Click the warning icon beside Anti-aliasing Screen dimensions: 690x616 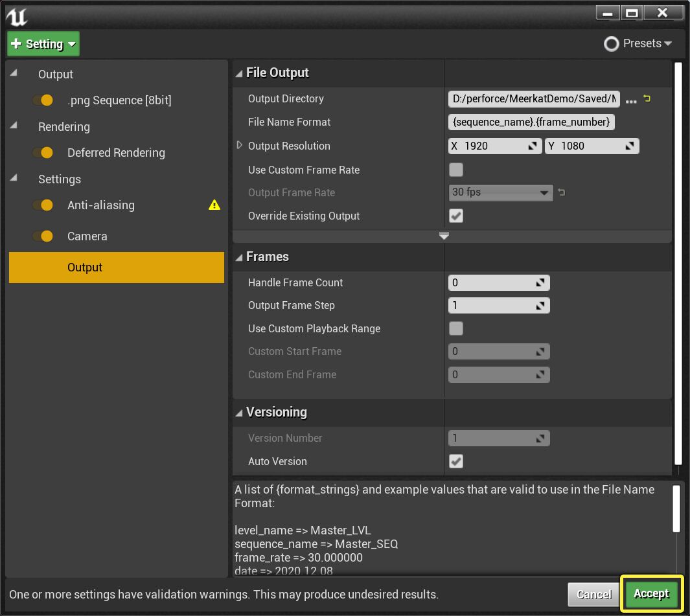(x=214, y=204)
